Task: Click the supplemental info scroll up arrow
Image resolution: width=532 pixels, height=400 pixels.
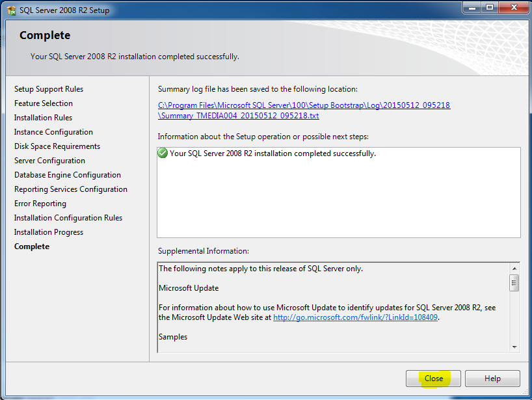Action: (x=514, y=269)
